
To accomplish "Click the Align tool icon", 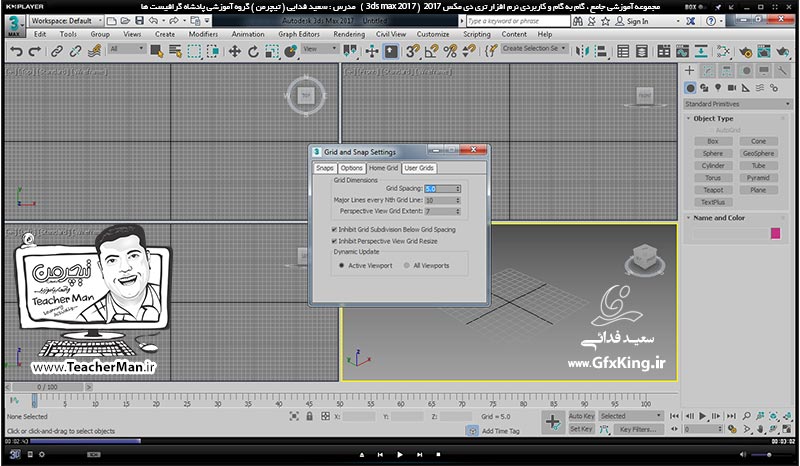I will [x=601, y=51].
